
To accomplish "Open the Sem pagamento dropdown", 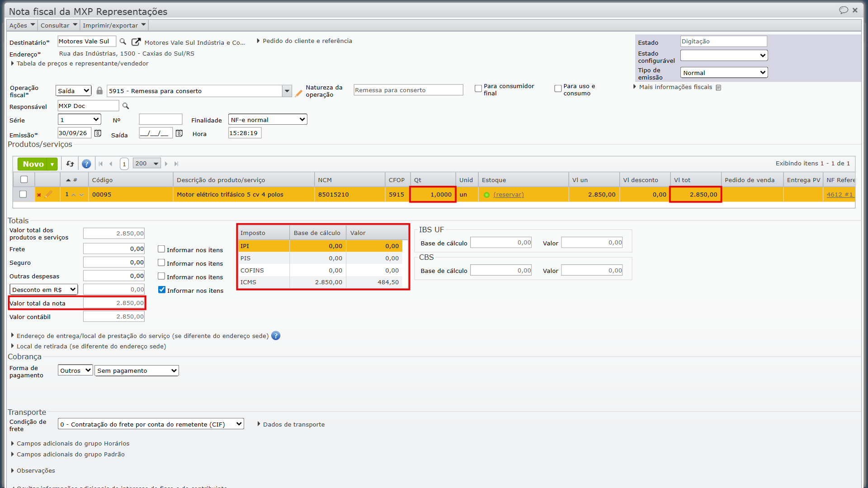I will [x=137, y=371].
